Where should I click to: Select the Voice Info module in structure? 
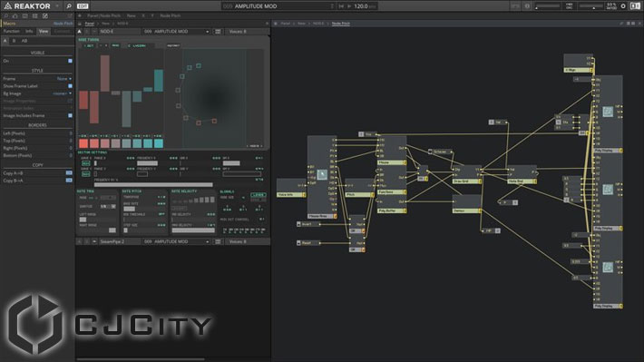point(291,188)
